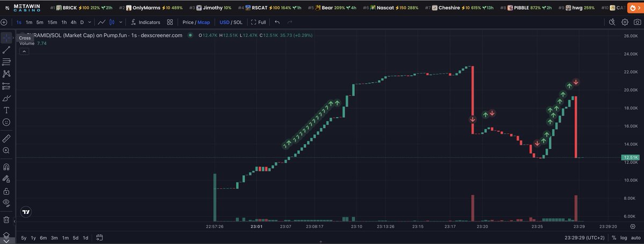Viewport: 644px width, 244px height.
Task: Open trending token #1 BRICK
Action: click(x=82, y=8)
